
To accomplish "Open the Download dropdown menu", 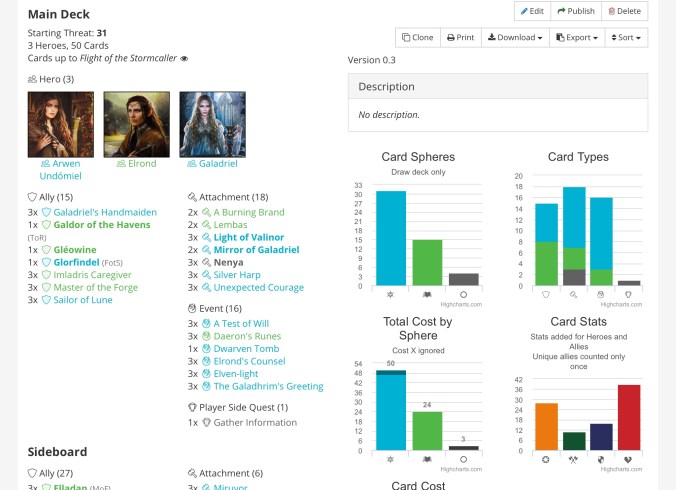I will click(516, 38).
